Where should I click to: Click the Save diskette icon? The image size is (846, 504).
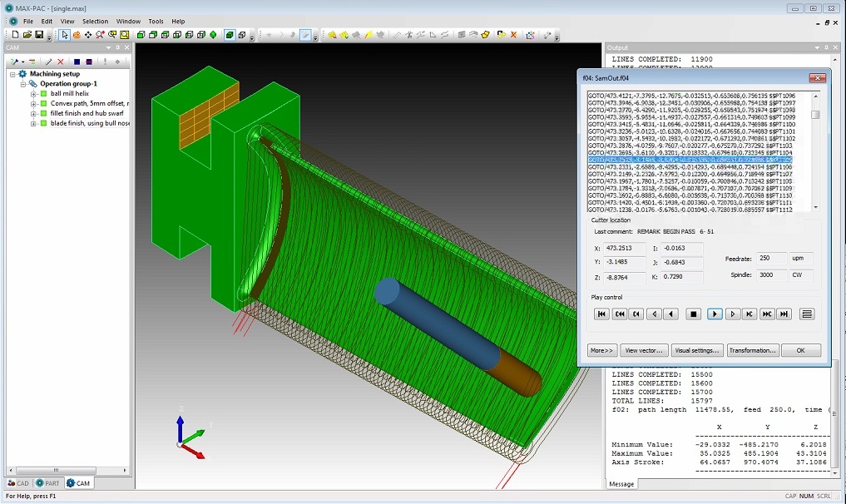tap(39, 35)
